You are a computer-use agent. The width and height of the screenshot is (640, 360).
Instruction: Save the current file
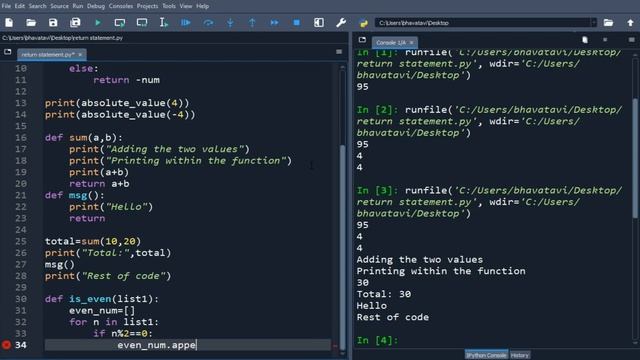tap(53, 23)
